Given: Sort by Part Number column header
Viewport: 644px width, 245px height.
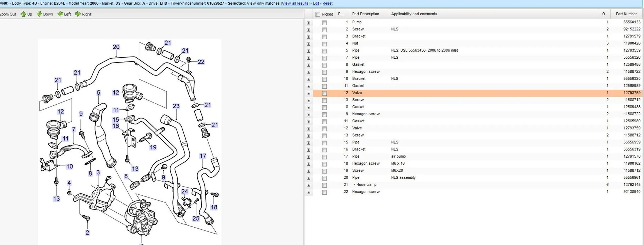Looking at the screenshot, I should click(x=626, y=14).
